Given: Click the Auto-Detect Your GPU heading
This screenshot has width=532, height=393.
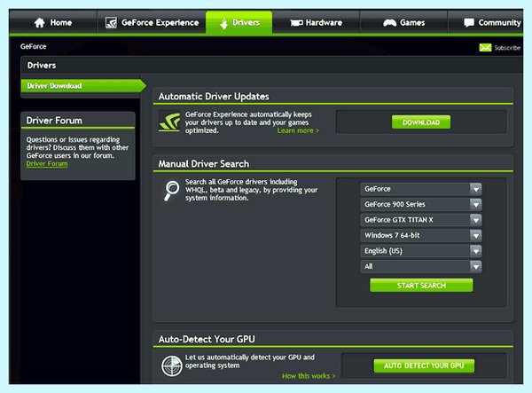Looking at the screenshot, I should coord(207,339).
